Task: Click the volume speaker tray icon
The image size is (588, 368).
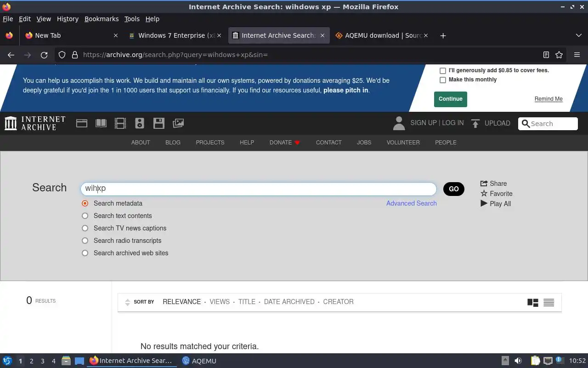Action: pyautogui.click(x=518, y=361)
